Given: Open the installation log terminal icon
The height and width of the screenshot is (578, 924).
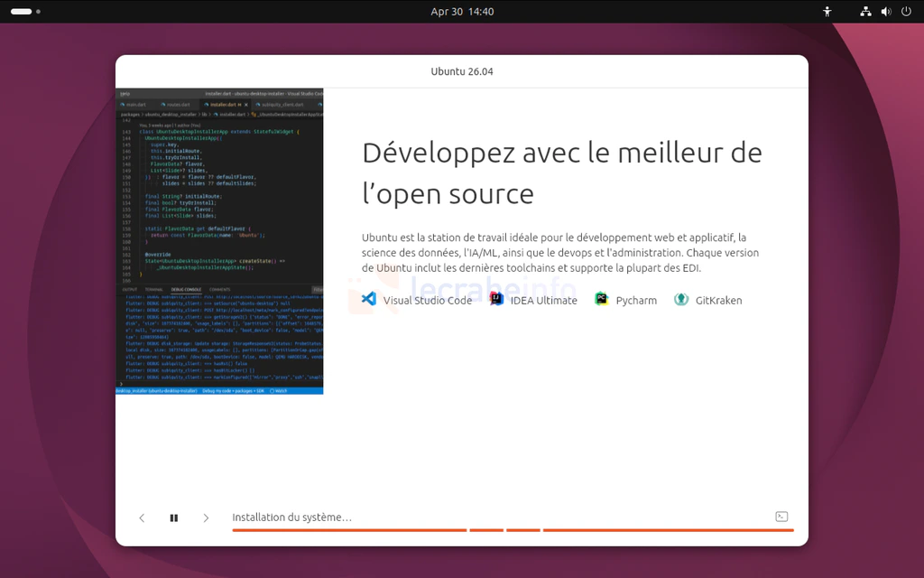Looking at the screenshot, I should [x=781, y=517].
